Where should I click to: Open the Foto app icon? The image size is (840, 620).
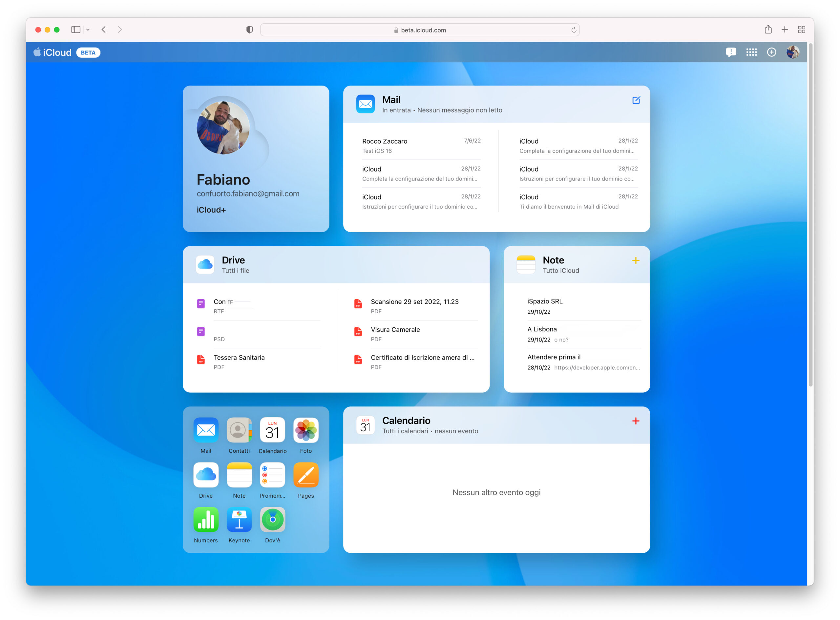coord(306,430)
